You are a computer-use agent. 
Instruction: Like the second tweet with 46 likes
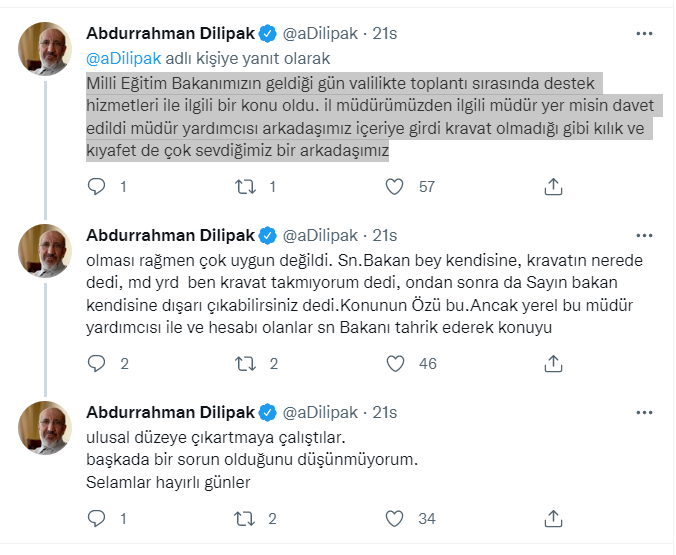pyautogui.click(x=395, y=364)
